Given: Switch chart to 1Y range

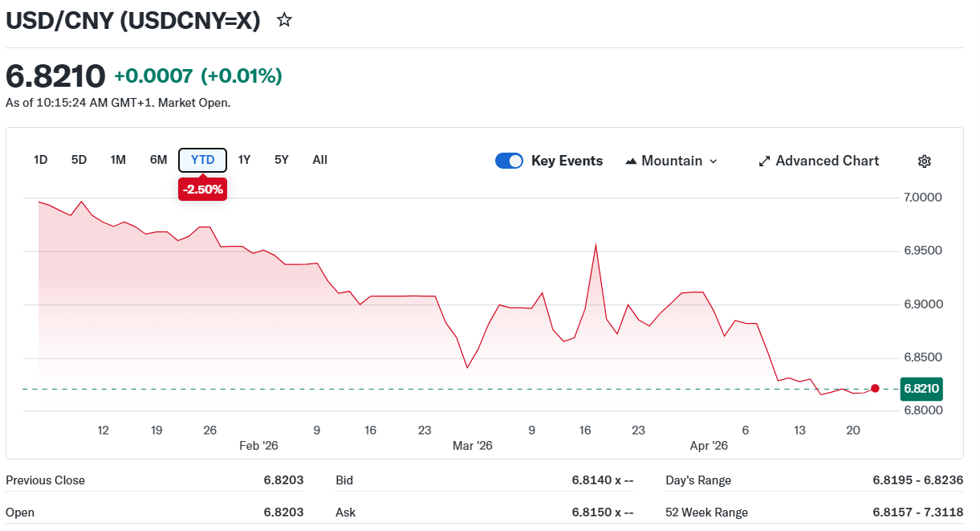Looking at the screenshot, I should click(245, 160).
